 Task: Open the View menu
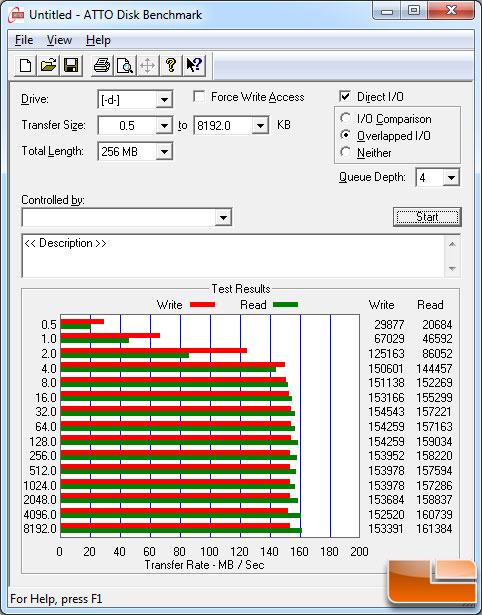pyautogui.click(x=59, y=40)
